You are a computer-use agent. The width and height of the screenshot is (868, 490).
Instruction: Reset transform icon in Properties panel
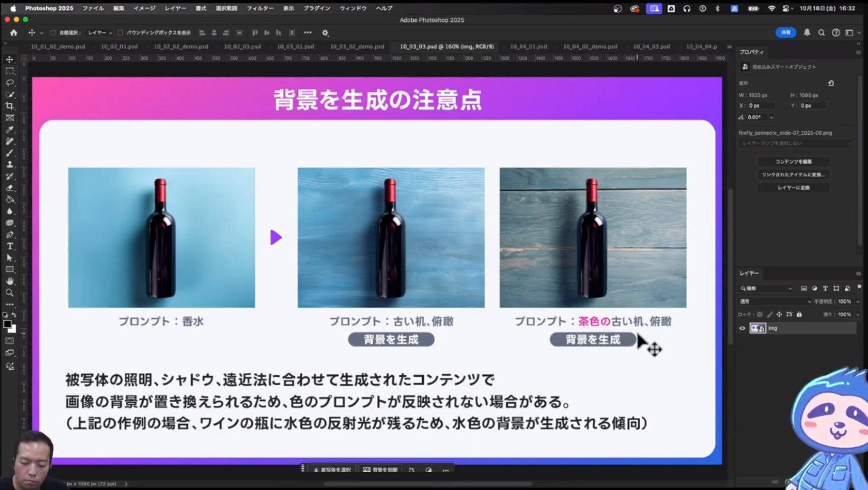pyautogui.click(x=831, y=83)
